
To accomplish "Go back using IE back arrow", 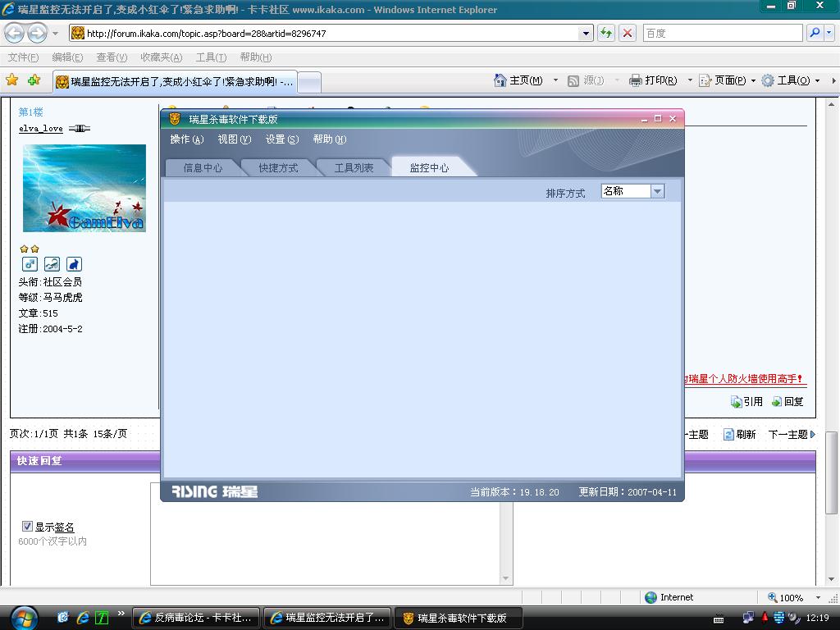I will (x=15, y=33).
